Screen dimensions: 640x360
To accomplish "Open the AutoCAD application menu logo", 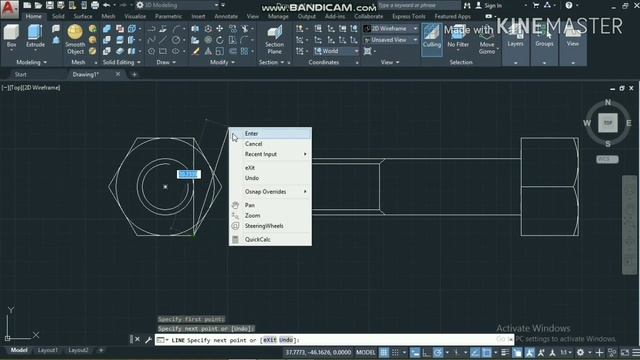I will [x=9, y=9].
